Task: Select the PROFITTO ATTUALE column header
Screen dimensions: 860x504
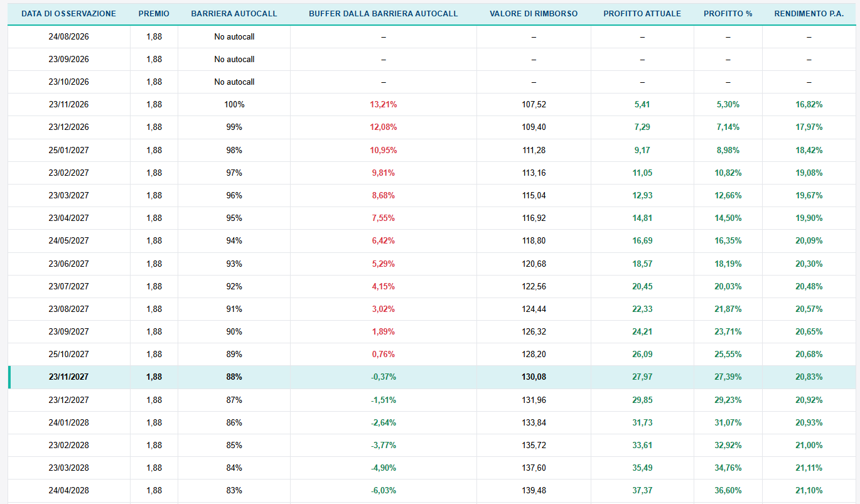Action: click(642, 14)
